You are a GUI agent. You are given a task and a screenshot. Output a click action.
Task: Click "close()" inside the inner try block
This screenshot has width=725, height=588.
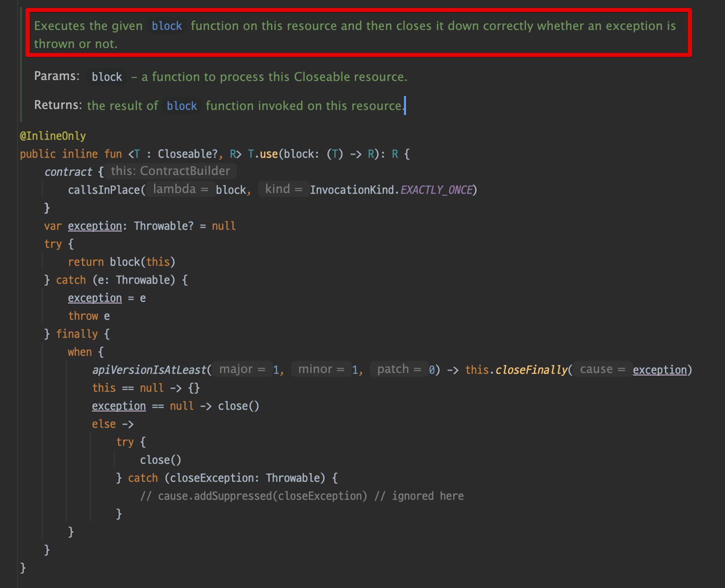pos(161,460)
